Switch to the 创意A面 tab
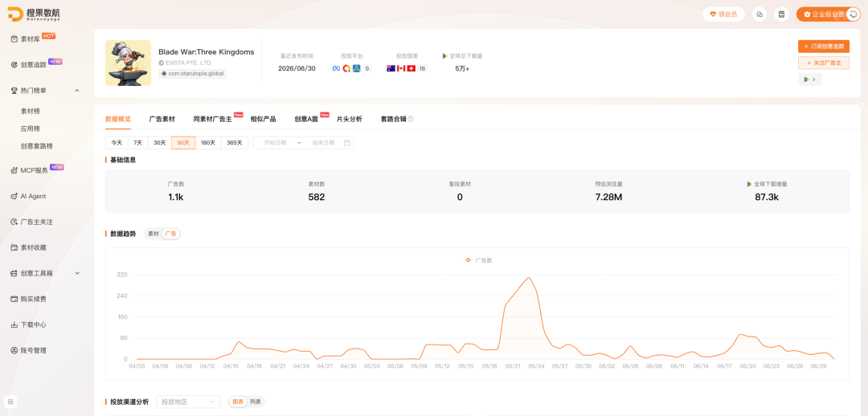The image size is (868, 416). pos(306,119)
